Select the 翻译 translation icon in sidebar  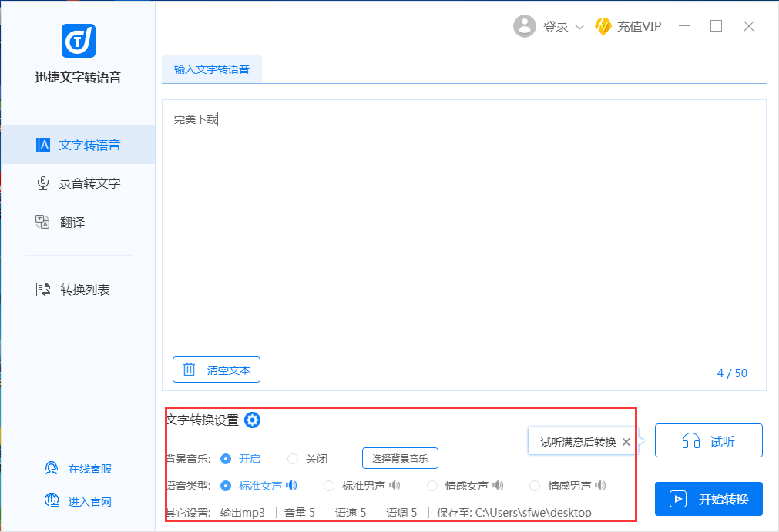click(x=44, y=221)
